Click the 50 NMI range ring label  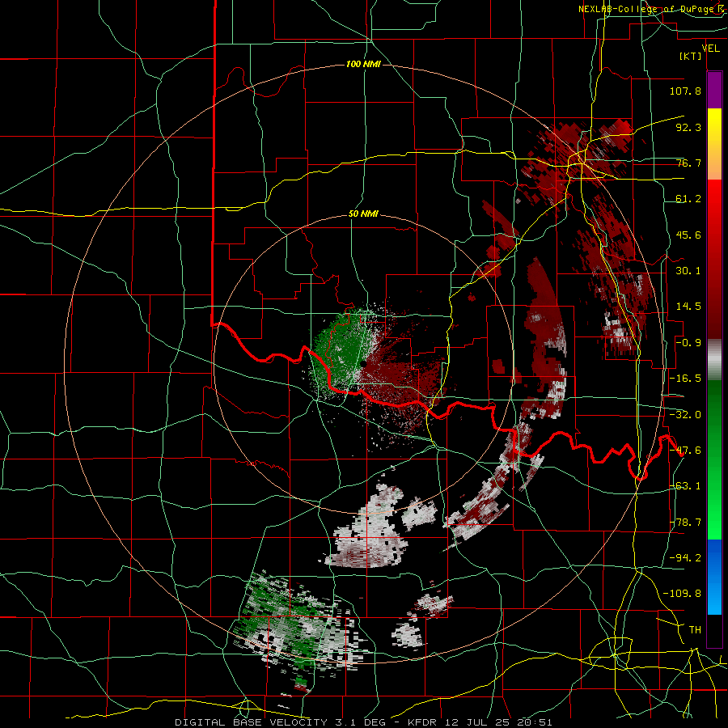pyautogui.click(x=363, y=214)
